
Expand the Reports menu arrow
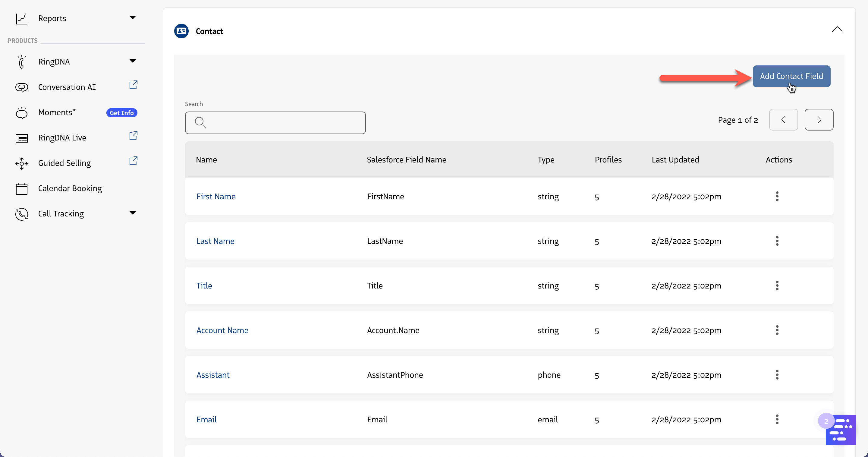point(132,17)
